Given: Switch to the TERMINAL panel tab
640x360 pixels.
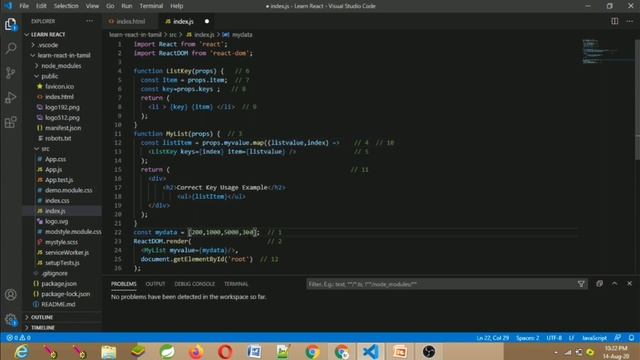Looking at the screenshot, I should [236, 284].
